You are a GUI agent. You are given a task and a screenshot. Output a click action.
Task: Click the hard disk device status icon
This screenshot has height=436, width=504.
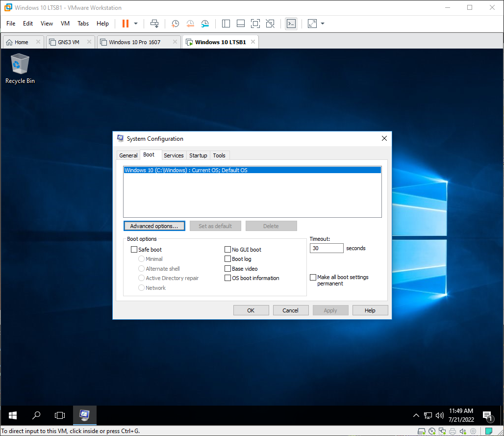click(421, 431)
